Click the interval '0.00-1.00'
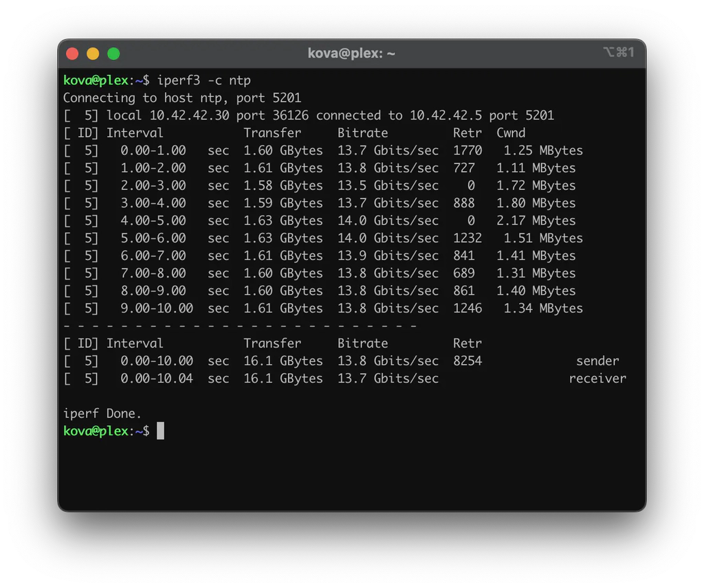Screen dimensions: 704x588 point(153,150)
